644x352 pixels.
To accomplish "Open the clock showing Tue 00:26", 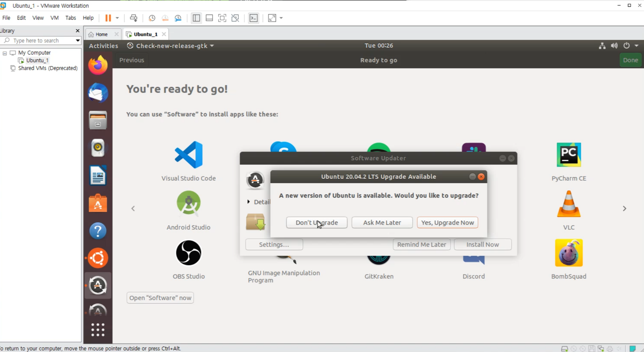I will (x=379, y=46).
